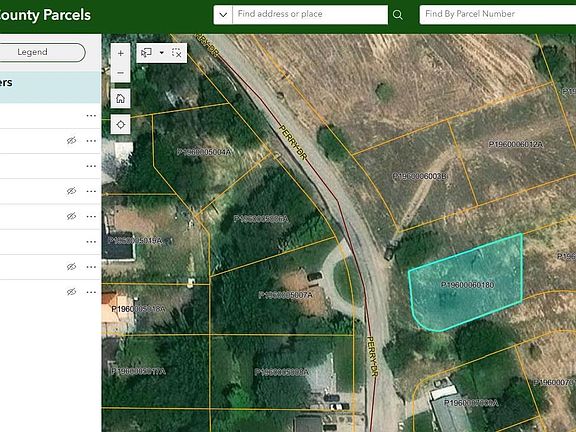Open the search source dropdown chevron
Viewport: 576px width, 432px height.
(x=223, y=15)
